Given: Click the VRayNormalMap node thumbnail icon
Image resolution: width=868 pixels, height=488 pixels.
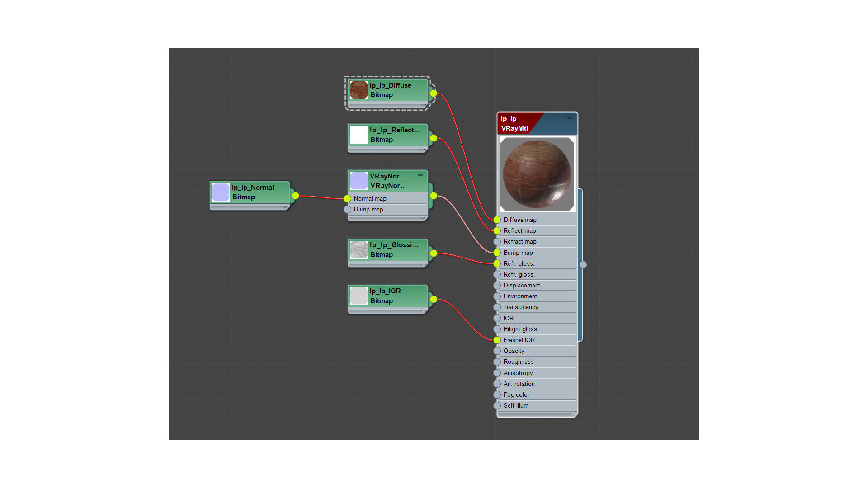Looking at the screenshot, I should tap(359, 181).
